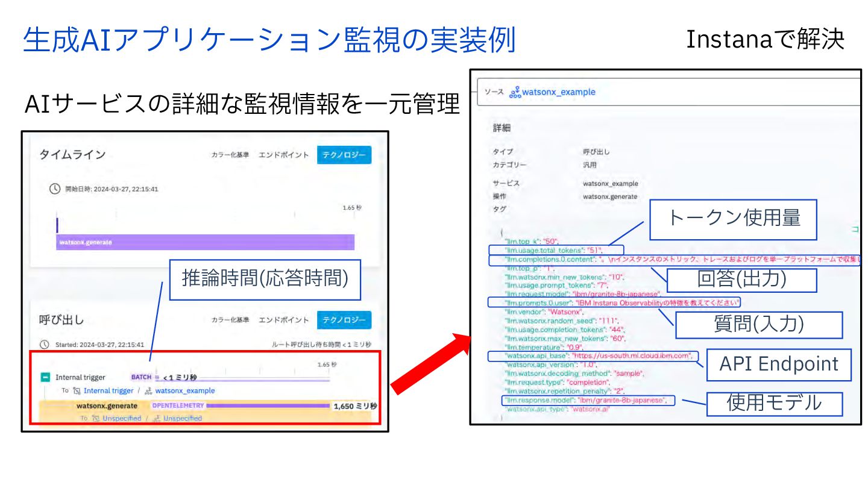Open the watsonx_example link in the call row
The width and height of the screenshot is (868, 488).
[x=184, y=390]
